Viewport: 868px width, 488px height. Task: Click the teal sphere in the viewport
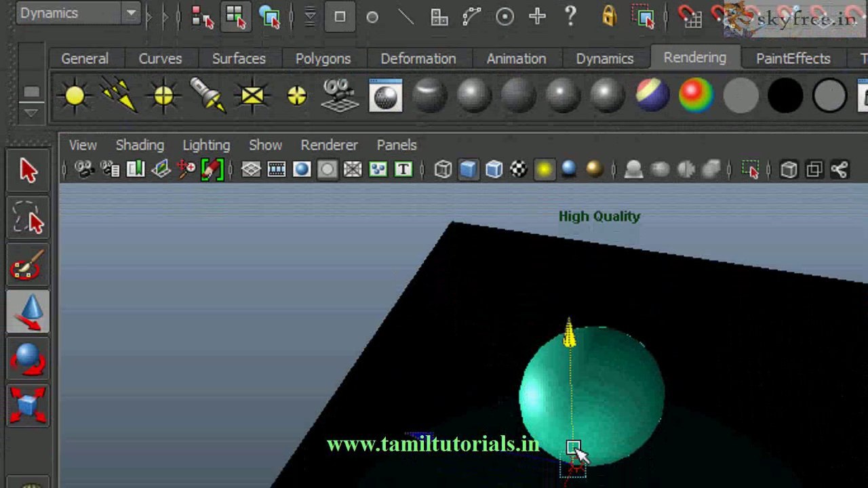[x=591, y=396]
